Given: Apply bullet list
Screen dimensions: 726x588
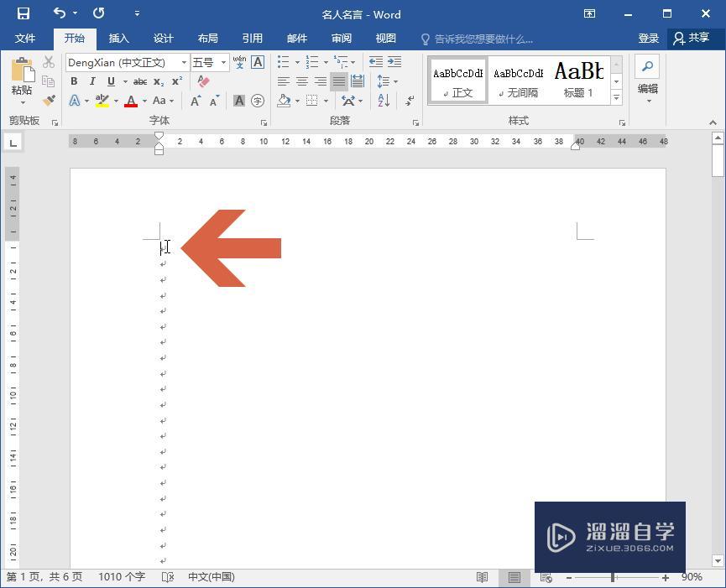Looking at the screenshot, I should 284,61.
